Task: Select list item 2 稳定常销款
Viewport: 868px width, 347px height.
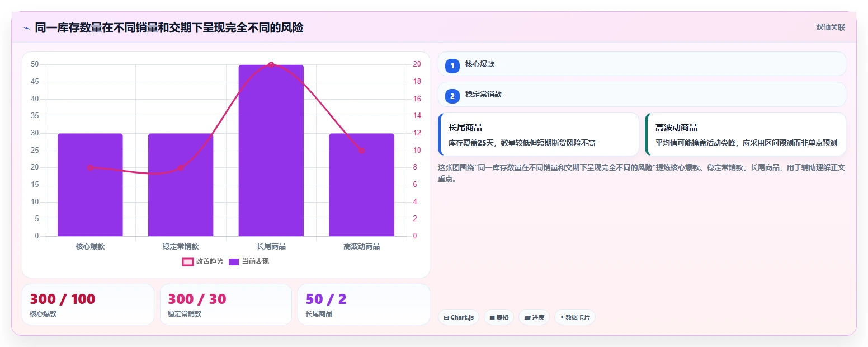Action: [641, 94]
